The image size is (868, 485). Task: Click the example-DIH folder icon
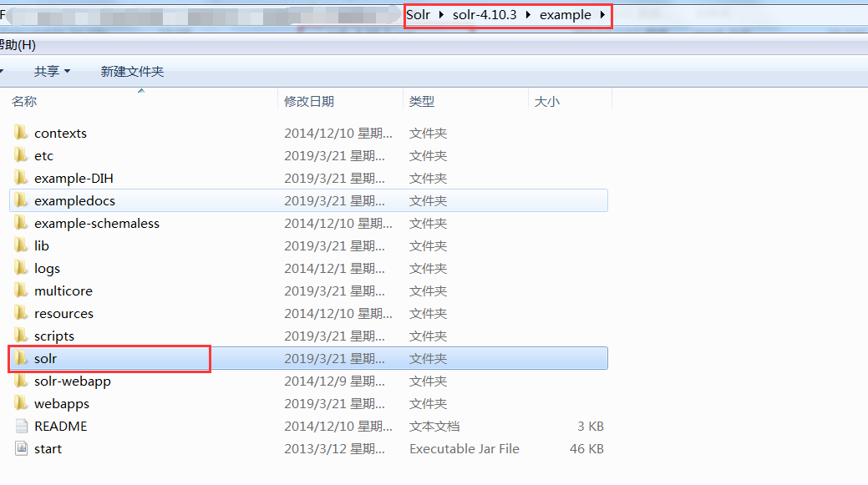pos(21,178)
